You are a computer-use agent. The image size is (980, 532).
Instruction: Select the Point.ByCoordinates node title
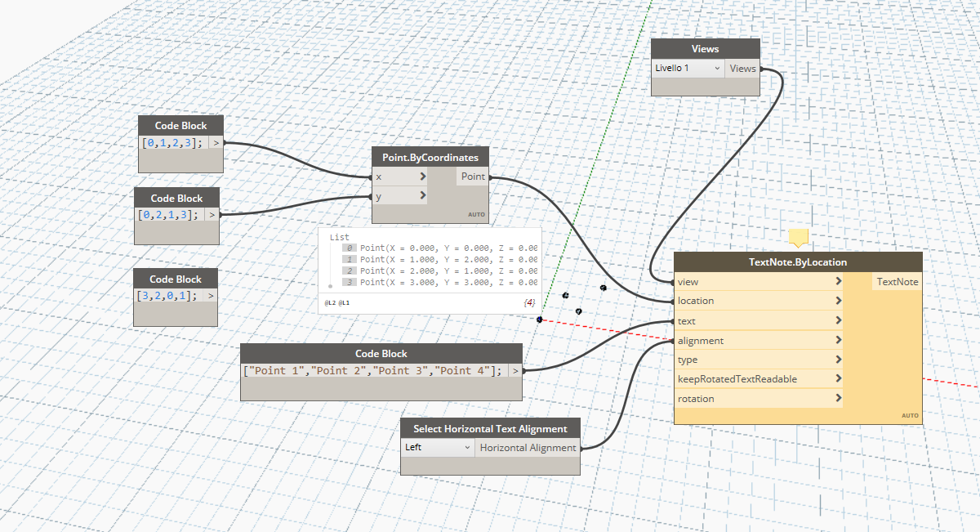tap(430, 157)
